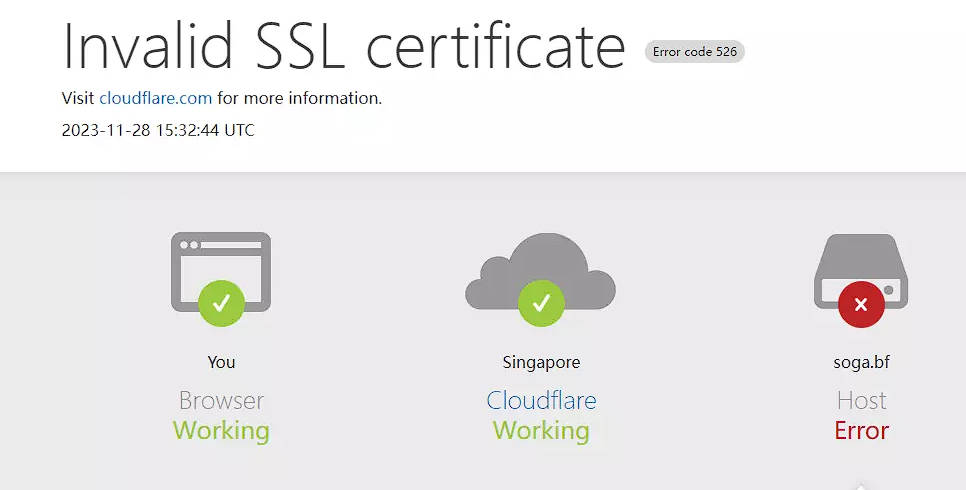The height and width of the screenshot is (490, 966).
Task: Click the browser window icon
Action: point(221,262)
